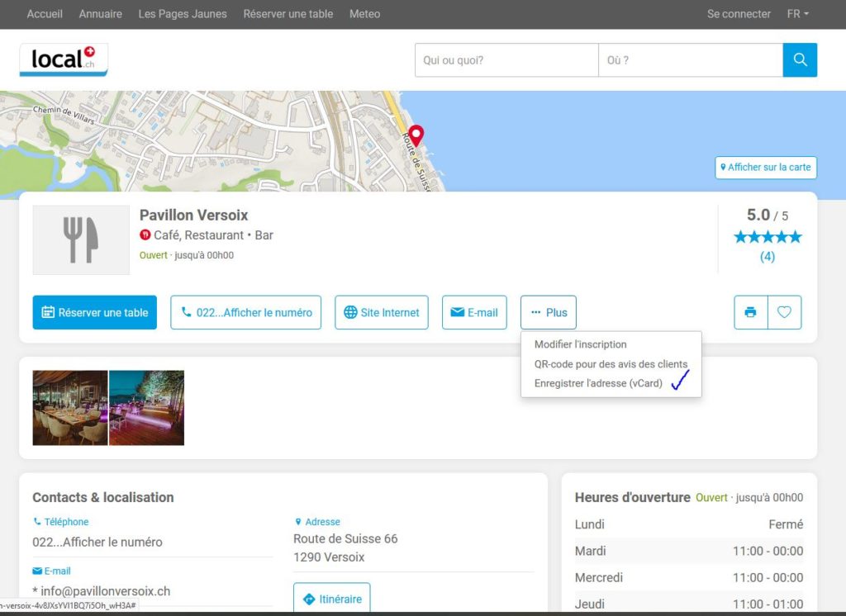Click the Pavillon Versoix title
The image size is (846, 616).
[193, 216]
